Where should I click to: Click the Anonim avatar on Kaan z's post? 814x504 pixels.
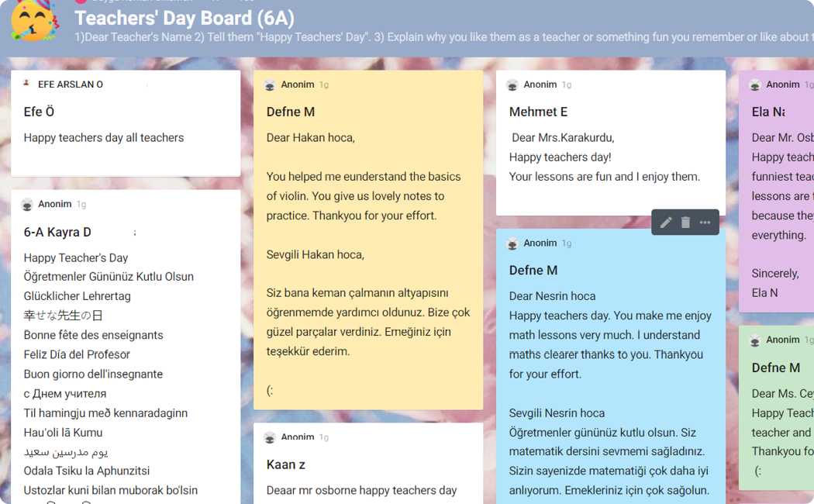click(270, 437)
